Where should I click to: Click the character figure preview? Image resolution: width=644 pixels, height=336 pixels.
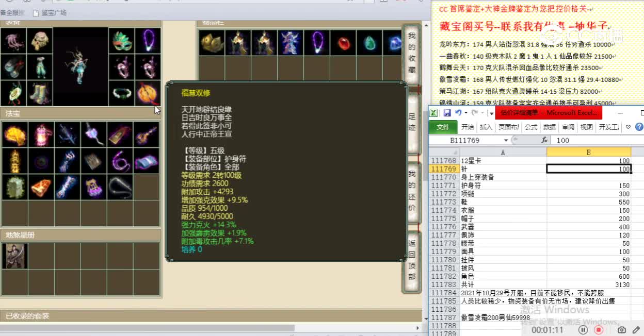(x=81, y=66)
